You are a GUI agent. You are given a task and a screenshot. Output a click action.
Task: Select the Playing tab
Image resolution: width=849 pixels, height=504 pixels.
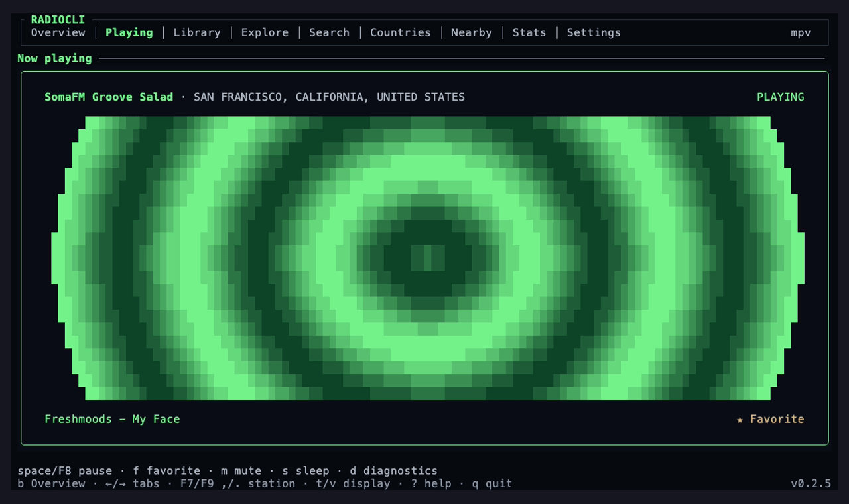pyautogui.click(x=129, y=32)
